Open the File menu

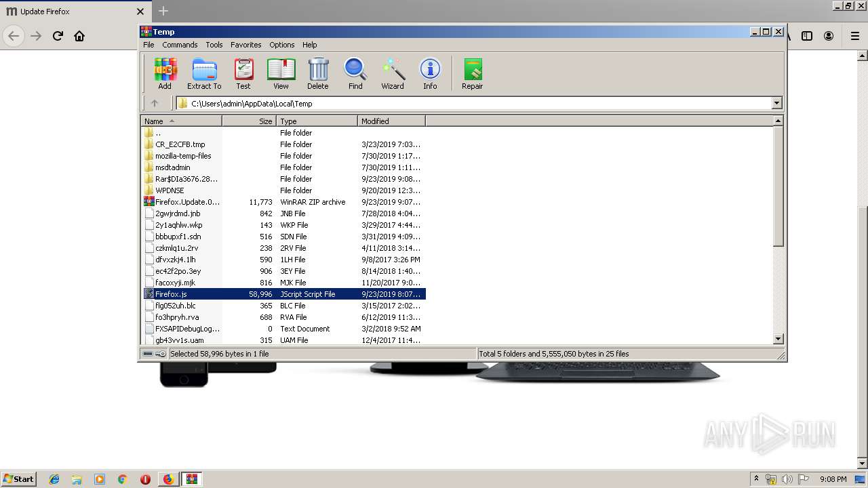tap(149, 45)
